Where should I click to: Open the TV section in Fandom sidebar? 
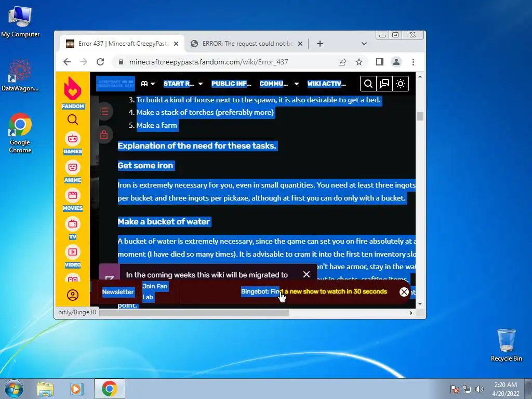coord(73,228)
